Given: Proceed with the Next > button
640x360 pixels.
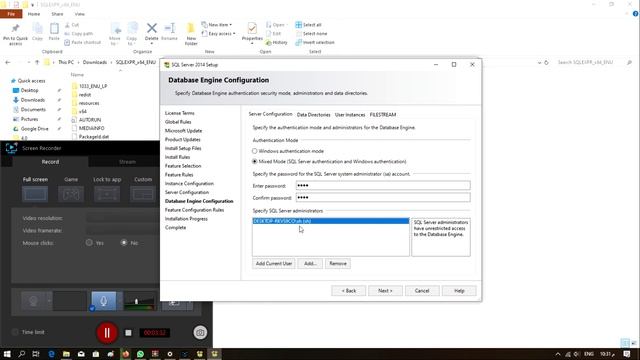Looking at the screenshot, I should [x=385, y=291].
